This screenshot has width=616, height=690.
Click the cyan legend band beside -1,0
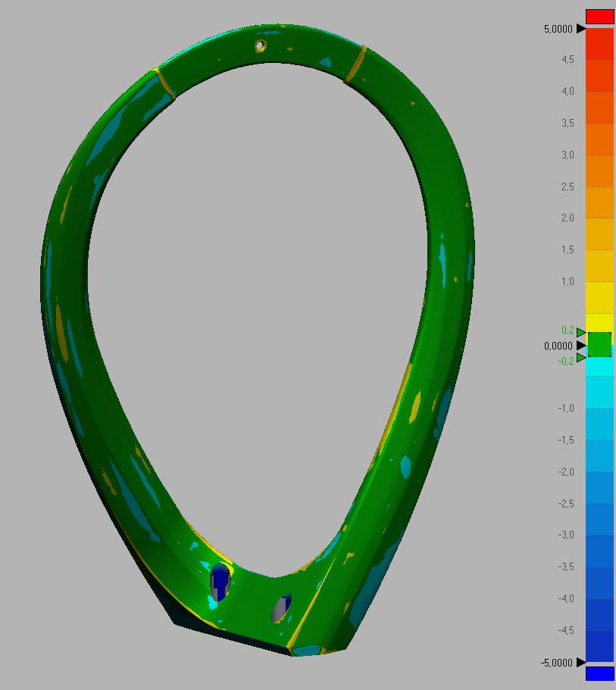[x=599, y=409]
